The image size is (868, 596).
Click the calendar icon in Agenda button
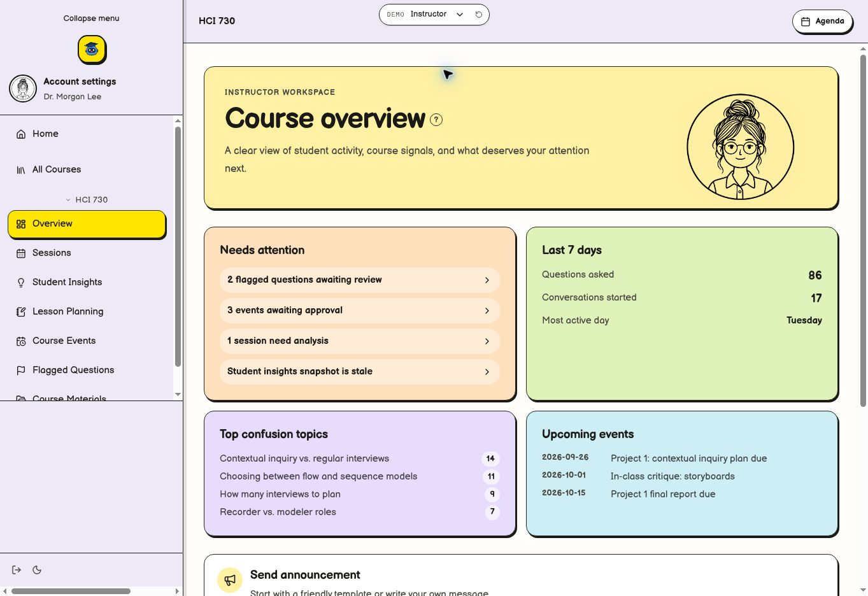point(806,22)
